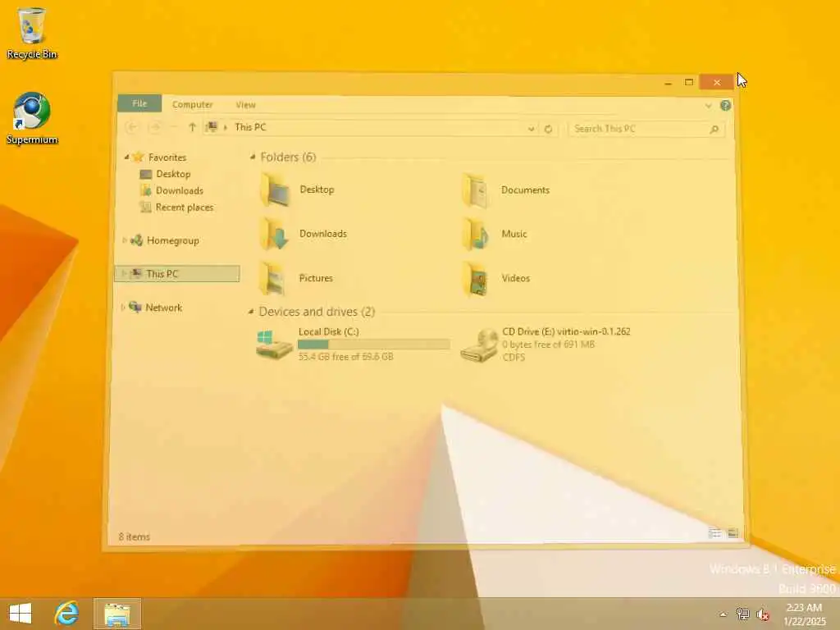Click the Back navigation arrow
Image resolution: width=840 pixels, height=630 pixels.
[x=132, y=127]
